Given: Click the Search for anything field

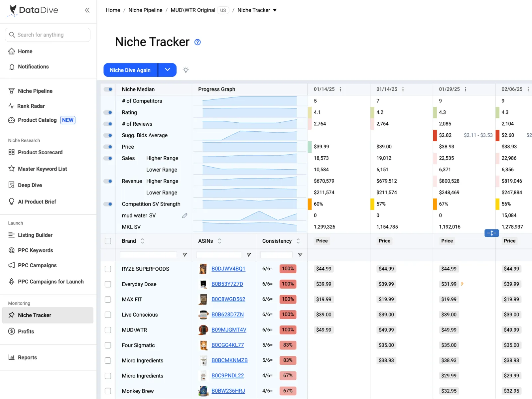Looking at the screenshot, I should (48, 35).
